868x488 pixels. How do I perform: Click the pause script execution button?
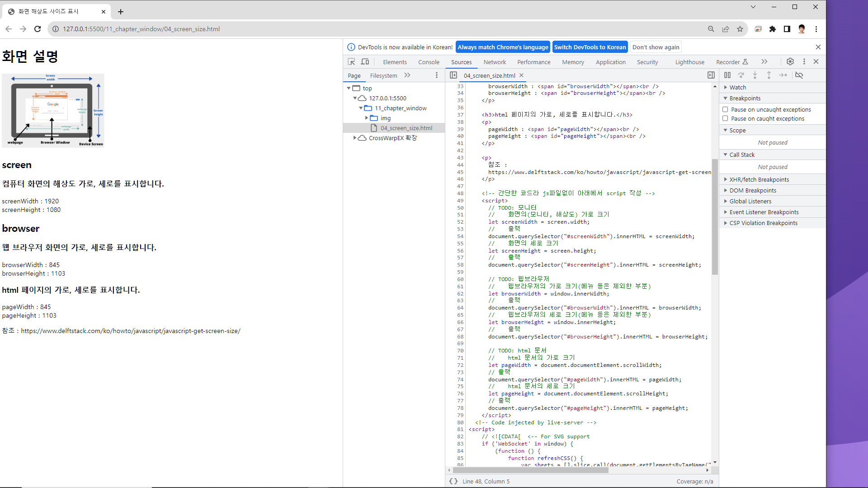(x=727, y=75)
